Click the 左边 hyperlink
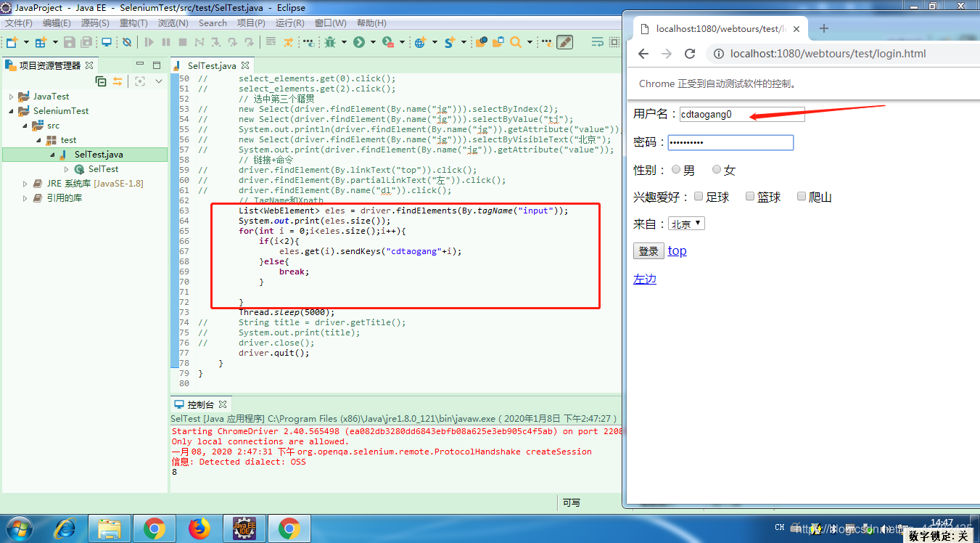 pos(645,279)
